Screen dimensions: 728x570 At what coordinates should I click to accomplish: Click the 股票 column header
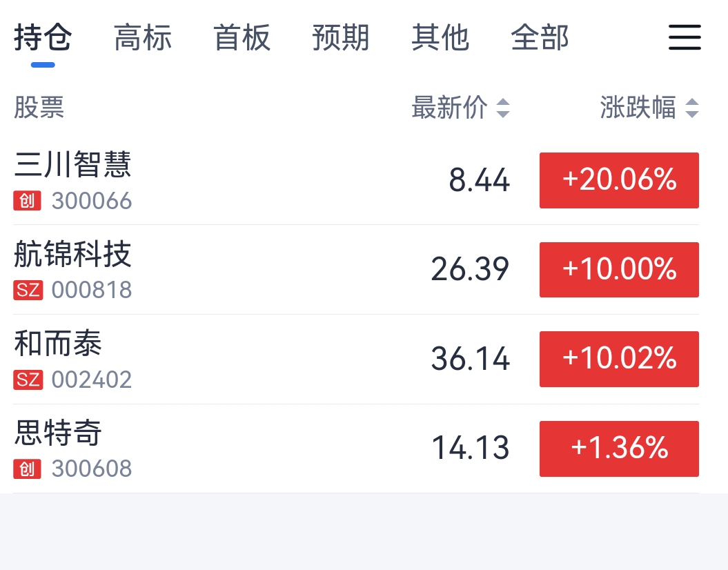coord(39,107)
